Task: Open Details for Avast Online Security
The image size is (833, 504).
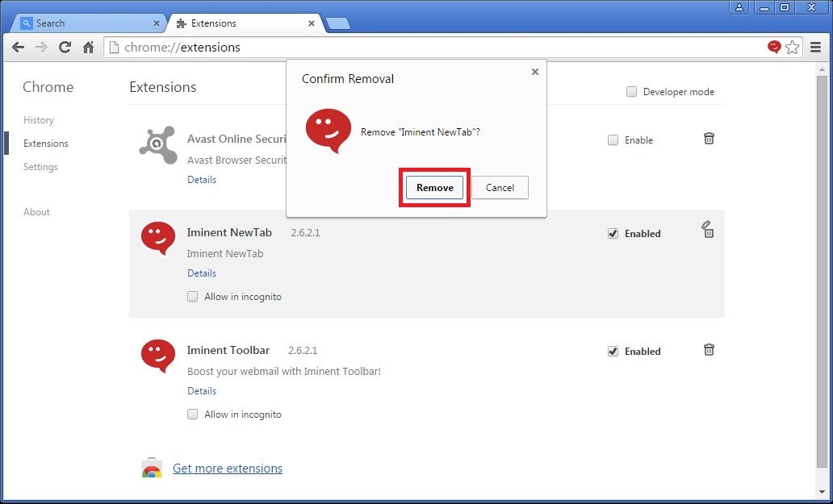Action: click(x=202, y=179)
